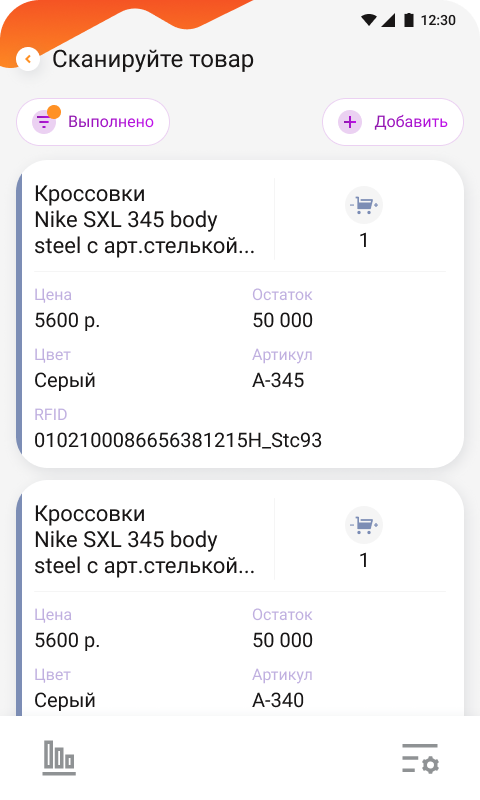480x800 pixels.
Task: Open the list settings gear icon
Action: tap(420, 758)
